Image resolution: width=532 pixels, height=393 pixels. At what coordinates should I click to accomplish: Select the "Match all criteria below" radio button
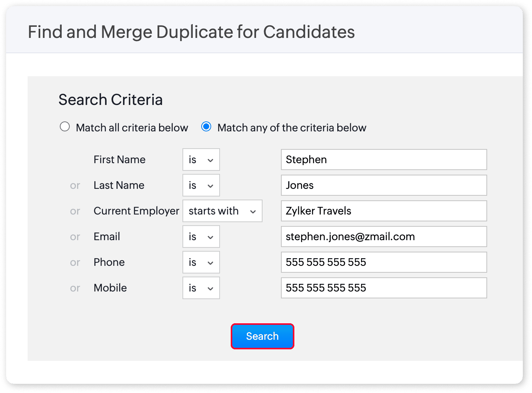coord(65,126)
